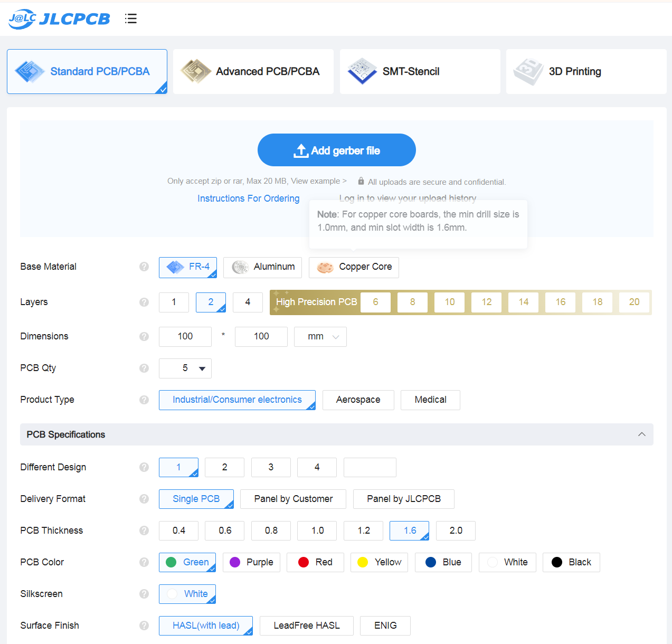Screen dimensions: 672x644
Task: Select LeadFree HASL surface finish
Action: click(x=307, y=626)
